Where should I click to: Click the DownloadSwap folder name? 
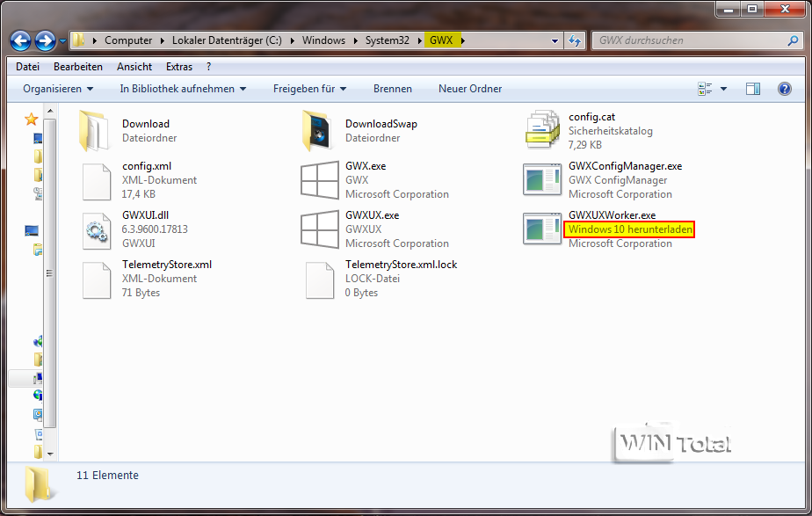381,124
